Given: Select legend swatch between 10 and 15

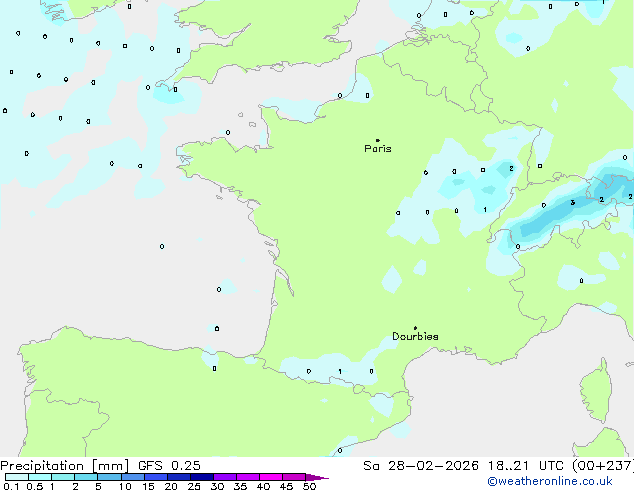Looking at the screenshot, I should pos(133,477).
